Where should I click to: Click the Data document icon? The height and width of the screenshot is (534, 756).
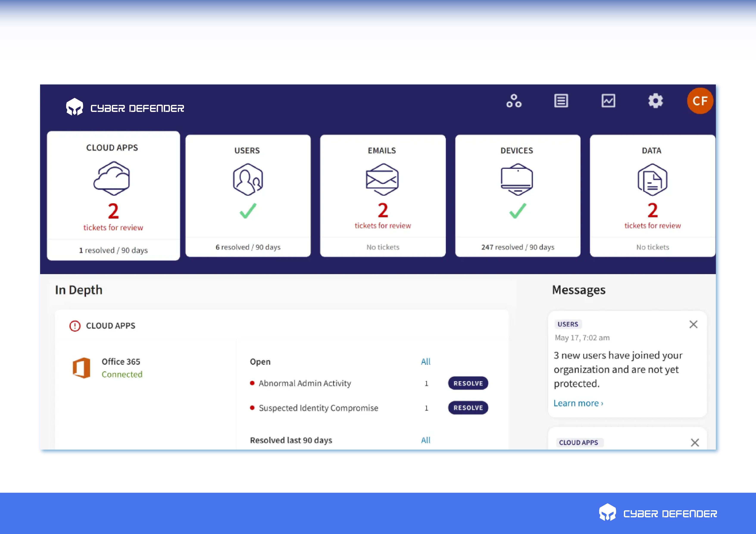(x=652, y=179)
